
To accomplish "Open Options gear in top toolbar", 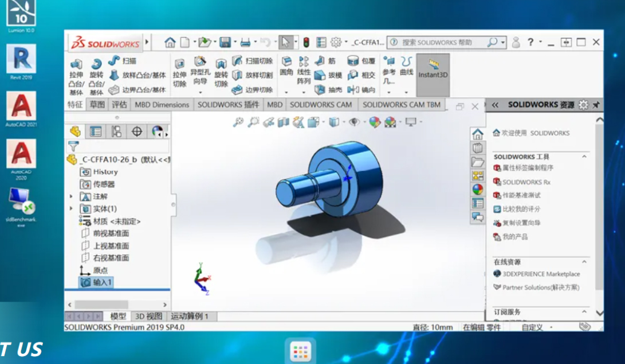I will [336, 42].
